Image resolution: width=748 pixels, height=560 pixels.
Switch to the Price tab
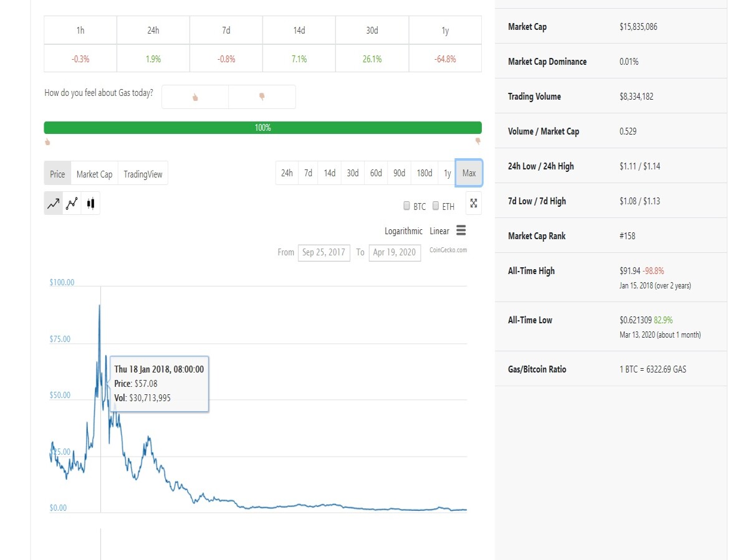57,174
